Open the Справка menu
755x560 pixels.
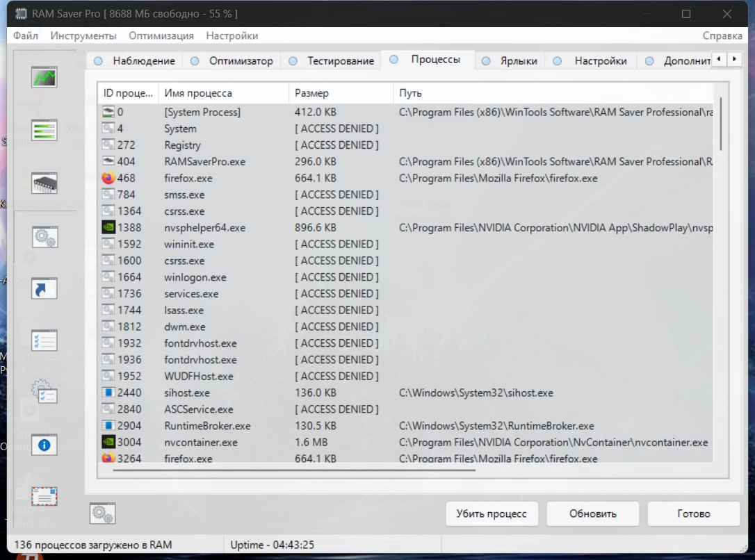722,35
